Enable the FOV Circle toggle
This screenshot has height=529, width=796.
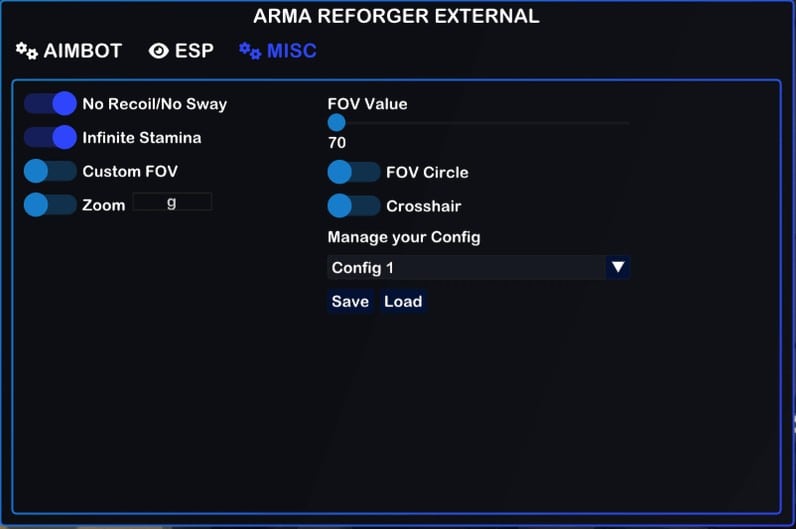(x=354, y=172)
